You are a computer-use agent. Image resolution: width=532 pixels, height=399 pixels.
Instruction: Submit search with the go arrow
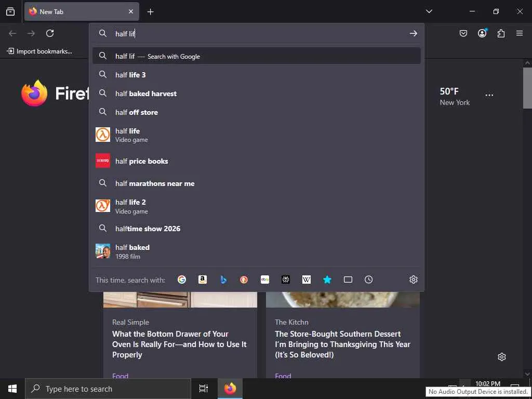click(413, 33)
